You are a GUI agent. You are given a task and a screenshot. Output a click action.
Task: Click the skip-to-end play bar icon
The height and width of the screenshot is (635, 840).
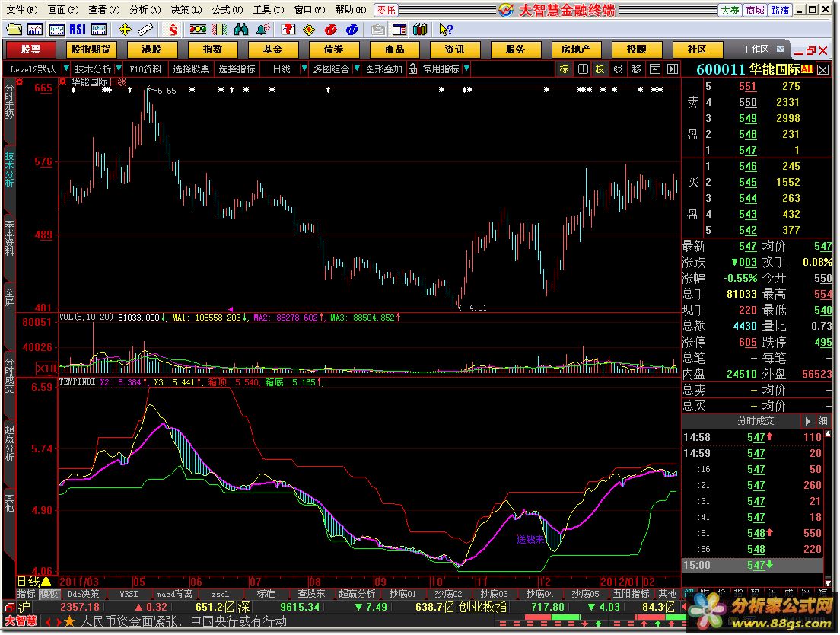(x=673, y=69)
